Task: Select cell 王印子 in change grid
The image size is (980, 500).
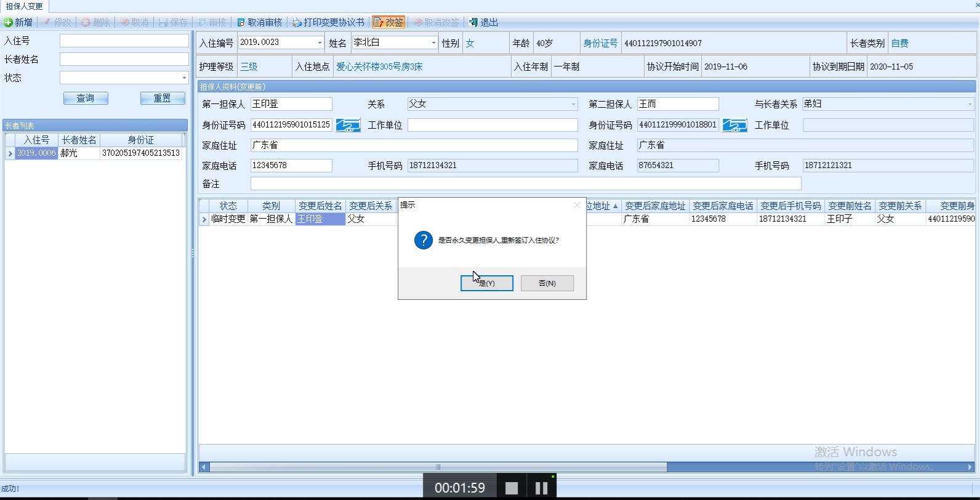Action: (849, 219)
